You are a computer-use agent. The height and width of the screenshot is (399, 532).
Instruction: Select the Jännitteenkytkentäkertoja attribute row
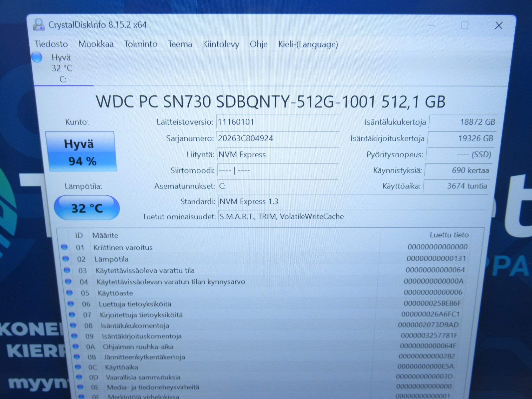click(x=264, y=357)
